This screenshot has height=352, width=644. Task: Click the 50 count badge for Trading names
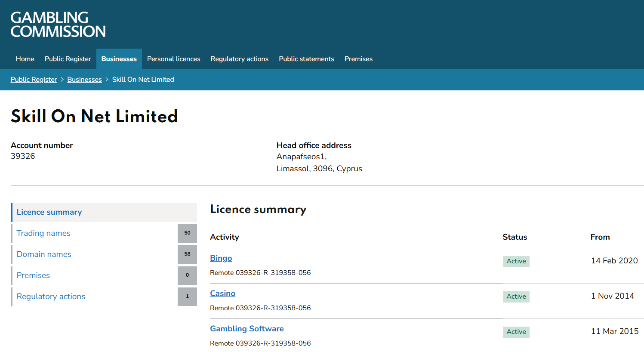pyautogui.click(x=187, y=233)
